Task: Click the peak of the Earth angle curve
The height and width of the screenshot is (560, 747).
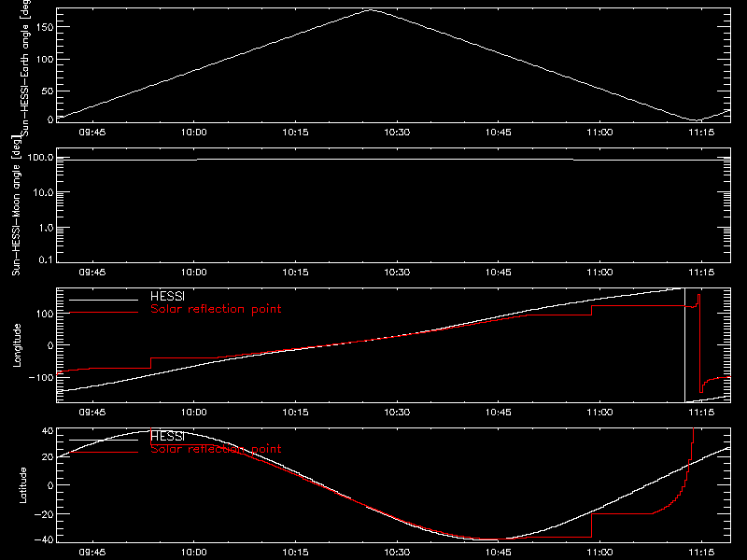Action: pyautogui.click(x=371, y=9)
